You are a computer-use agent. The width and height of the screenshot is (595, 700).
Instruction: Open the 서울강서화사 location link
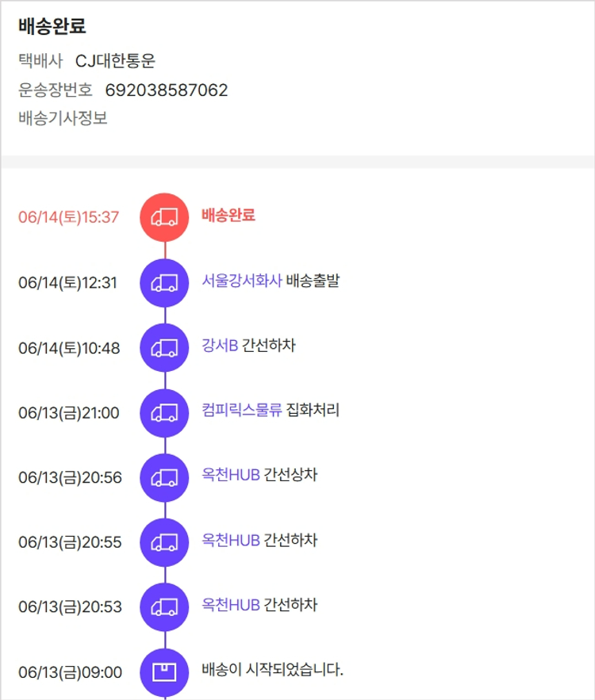242,281
